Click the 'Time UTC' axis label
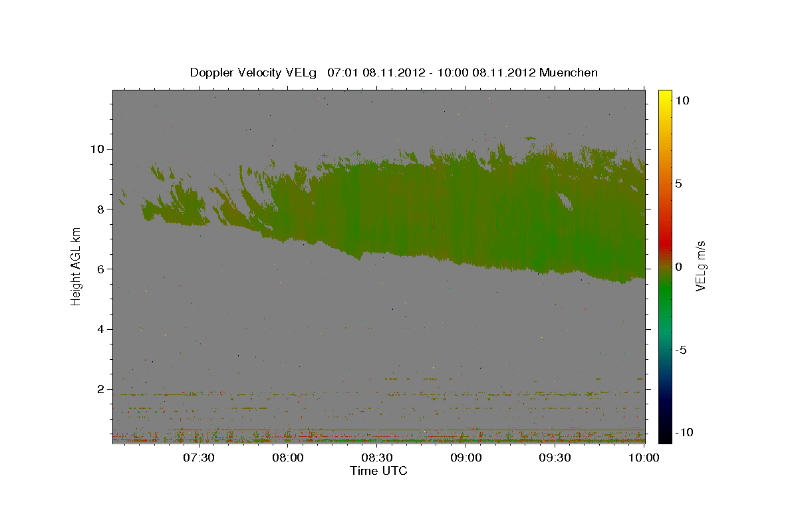 [378, 471]
